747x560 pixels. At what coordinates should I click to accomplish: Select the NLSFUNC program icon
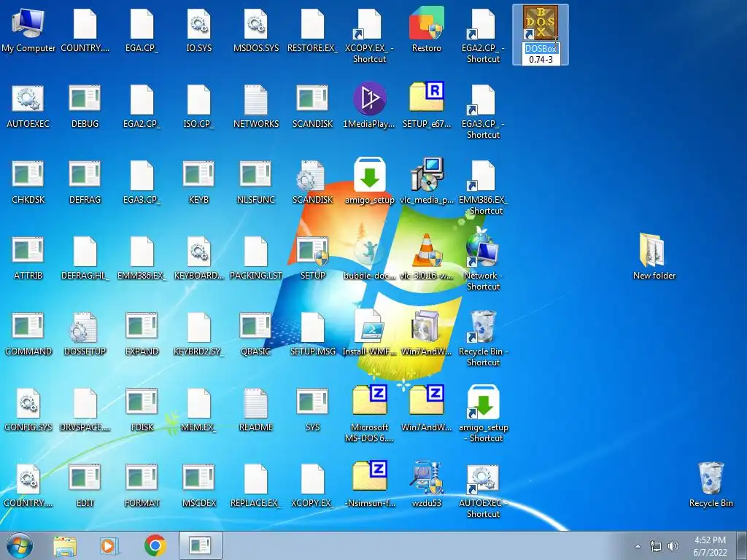coord(256,175)
